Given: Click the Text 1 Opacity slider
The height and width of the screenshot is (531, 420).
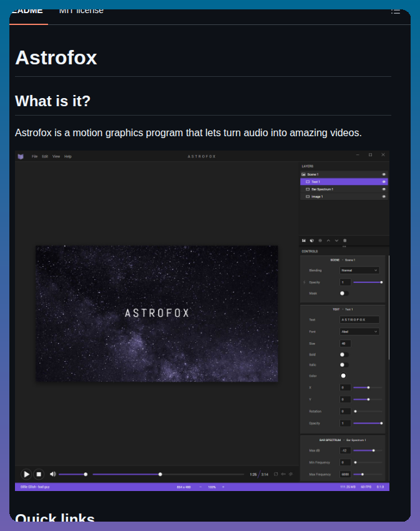Looking at the screenshot, I should point(368,424).
